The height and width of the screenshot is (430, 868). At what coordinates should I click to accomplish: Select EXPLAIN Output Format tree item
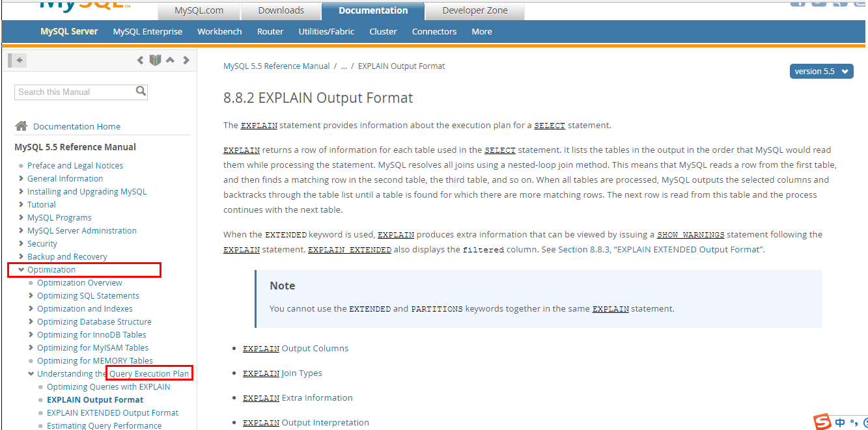click(x=95, y=399)
